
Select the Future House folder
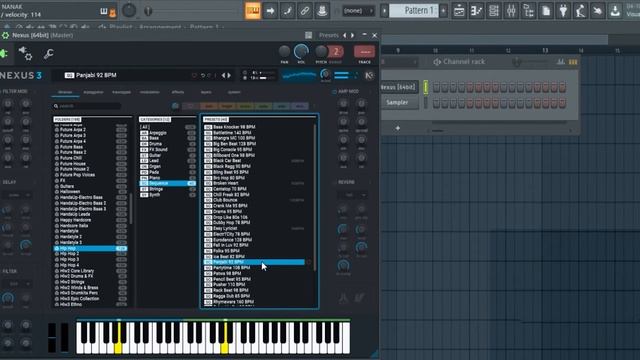pyautogui.click(x=90, y=164)
